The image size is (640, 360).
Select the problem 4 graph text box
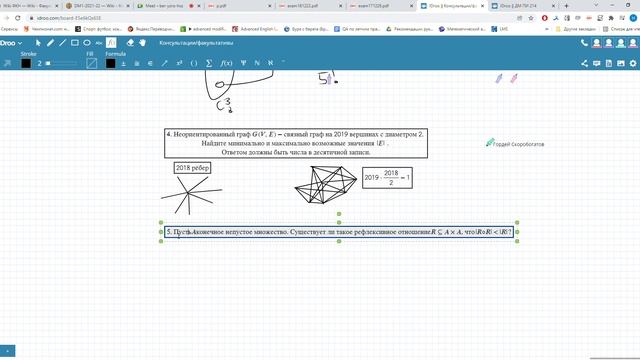point(296,143)
